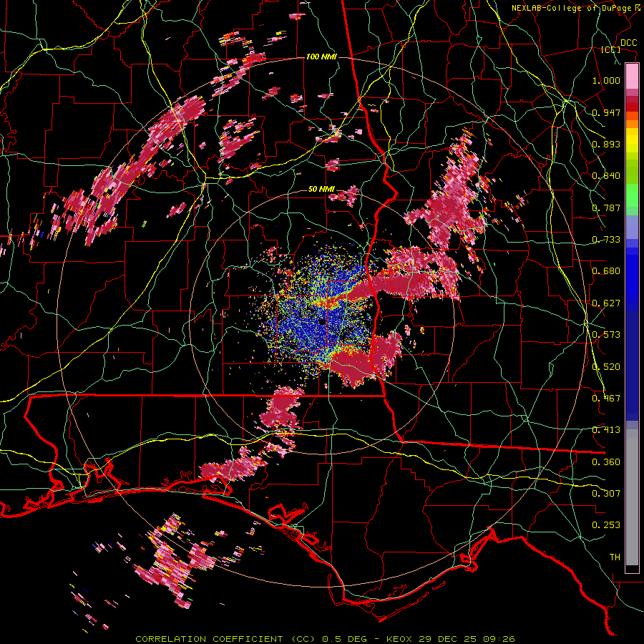Click the 0.413 scale value

(606, 430)
